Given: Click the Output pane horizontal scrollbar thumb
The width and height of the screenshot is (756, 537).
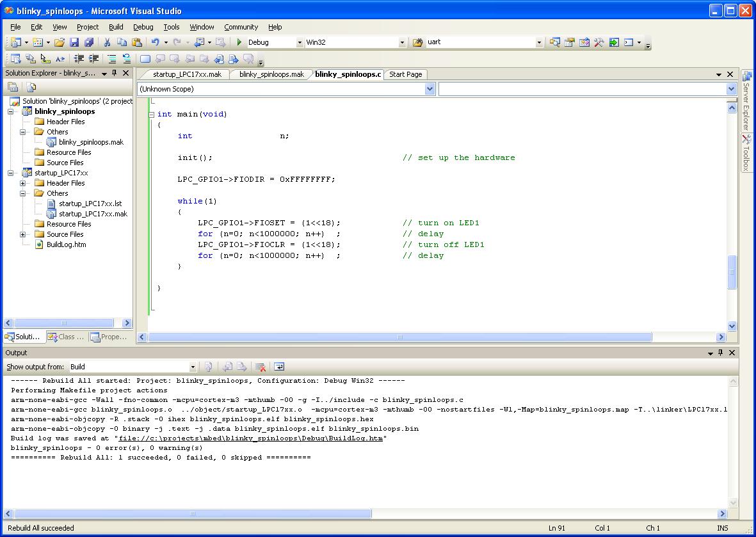Looking at the screenshot, I should [x=192, y=513].
